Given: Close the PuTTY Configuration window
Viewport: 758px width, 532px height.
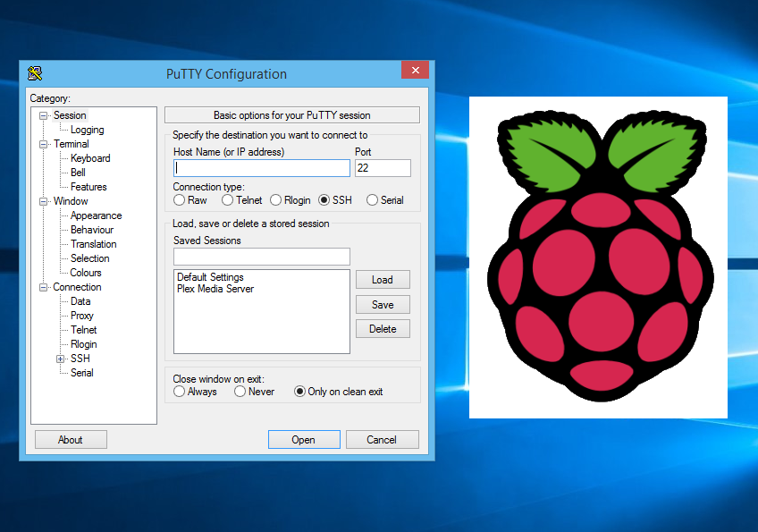Looking at the screenshot, I should coord(415,71).
